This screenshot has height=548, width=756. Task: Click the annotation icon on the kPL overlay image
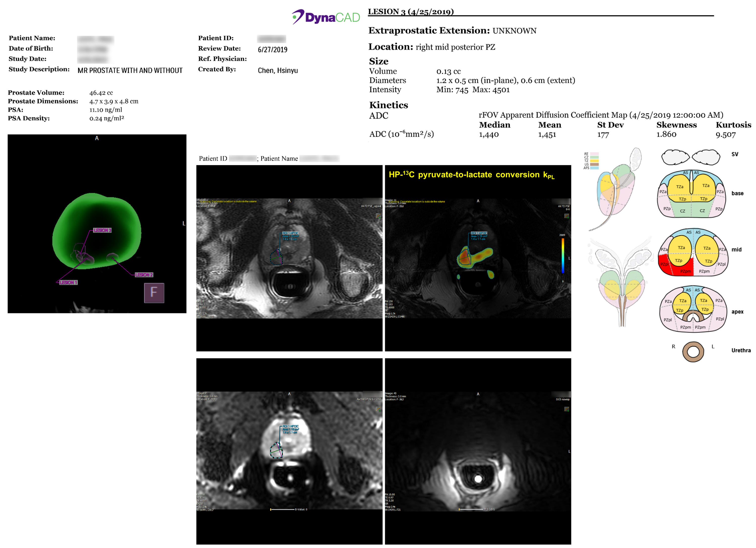(566, 216)
